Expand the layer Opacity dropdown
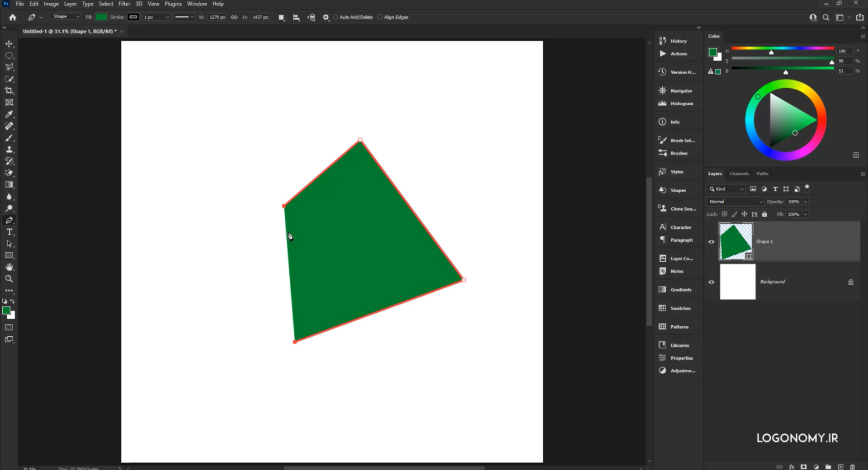 pos(805,202)
